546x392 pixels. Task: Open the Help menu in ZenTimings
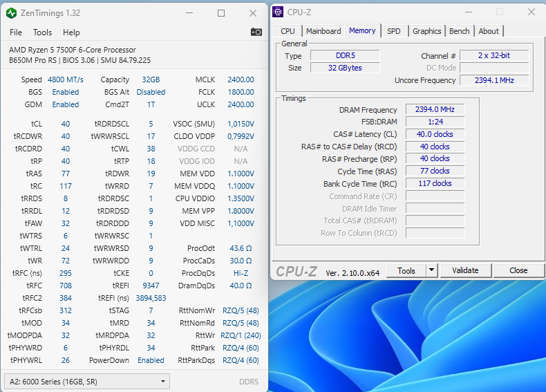coord(71,32)
